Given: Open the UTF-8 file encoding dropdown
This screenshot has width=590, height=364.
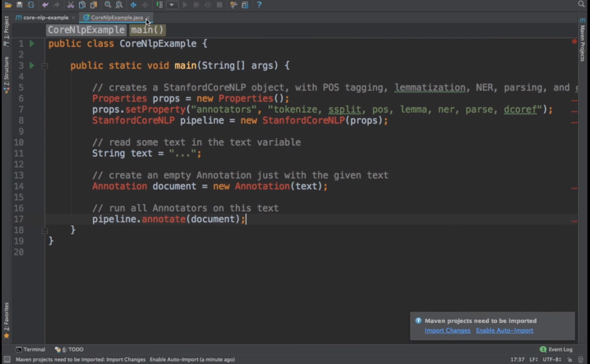Looking at the screenshot, I should pos(552,360).
